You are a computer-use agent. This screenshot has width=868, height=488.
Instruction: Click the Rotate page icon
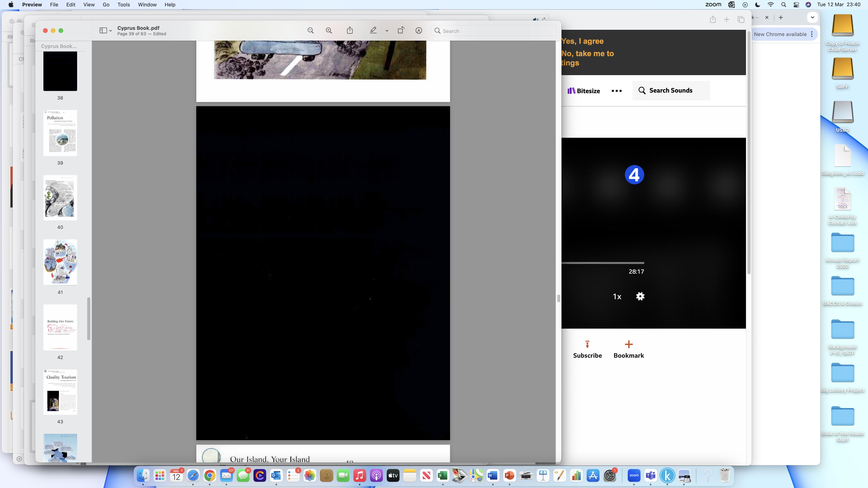401,31
